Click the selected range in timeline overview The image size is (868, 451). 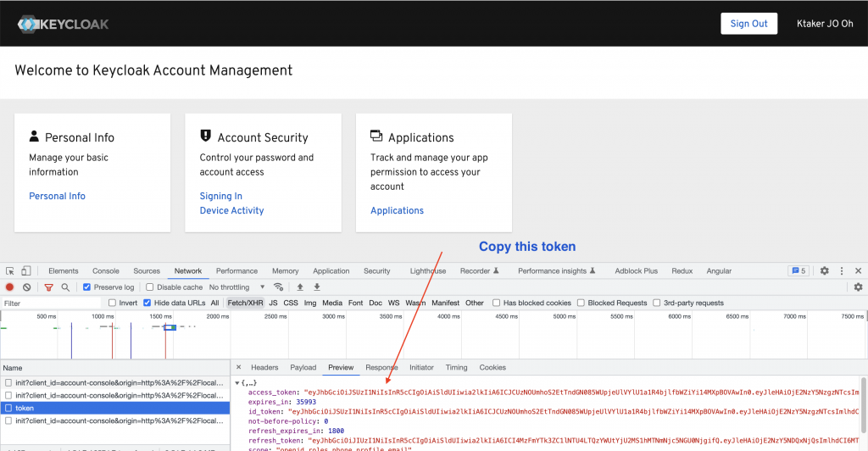click(x=170, y=327)
